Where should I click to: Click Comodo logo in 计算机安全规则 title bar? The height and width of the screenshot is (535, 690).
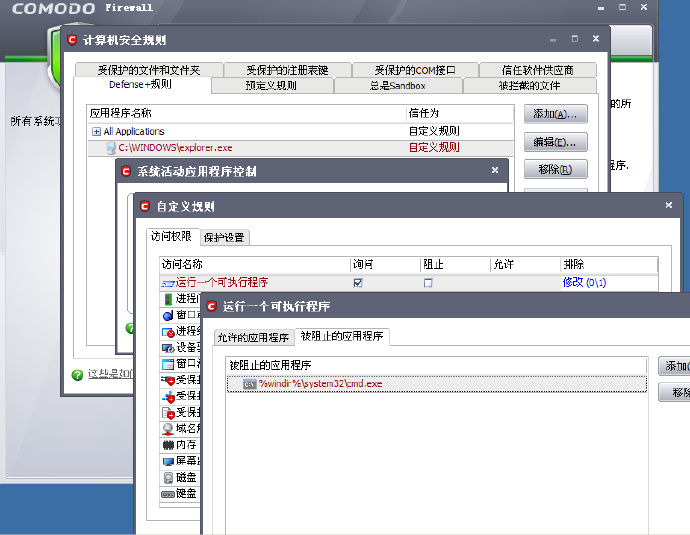click(72, 40)
